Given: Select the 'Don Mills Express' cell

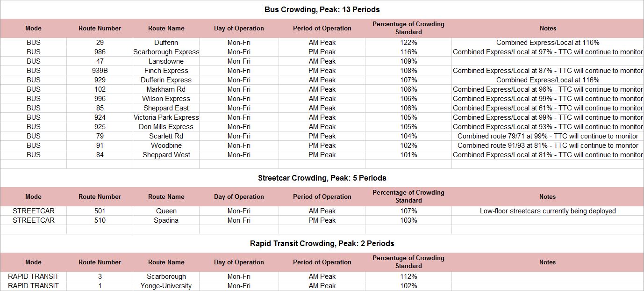Looking at the screenshot, I should (166, 127).
